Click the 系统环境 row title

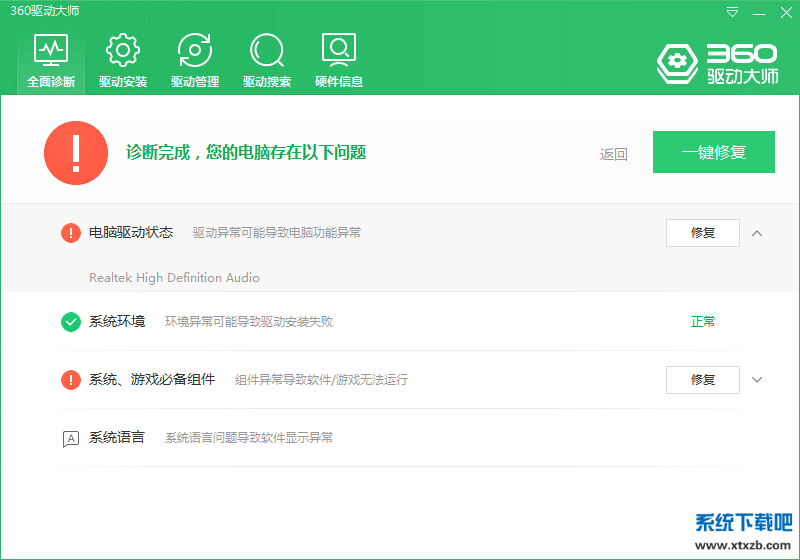[x=117, y=321]
